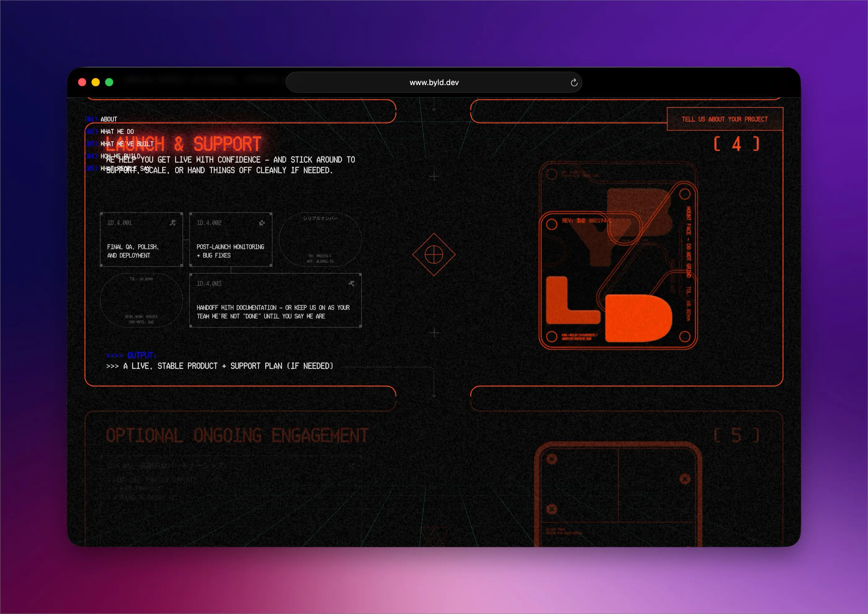The image size is (868, 614).
Task: Click the BYLD logo plate graphic
Action: tap(618, 256)
